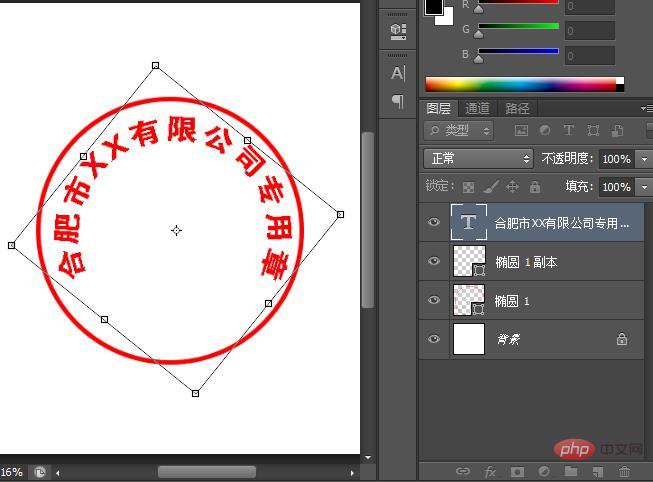Filter layers by smart objects icon
The image size is (653, 482).
click(617, 131)
